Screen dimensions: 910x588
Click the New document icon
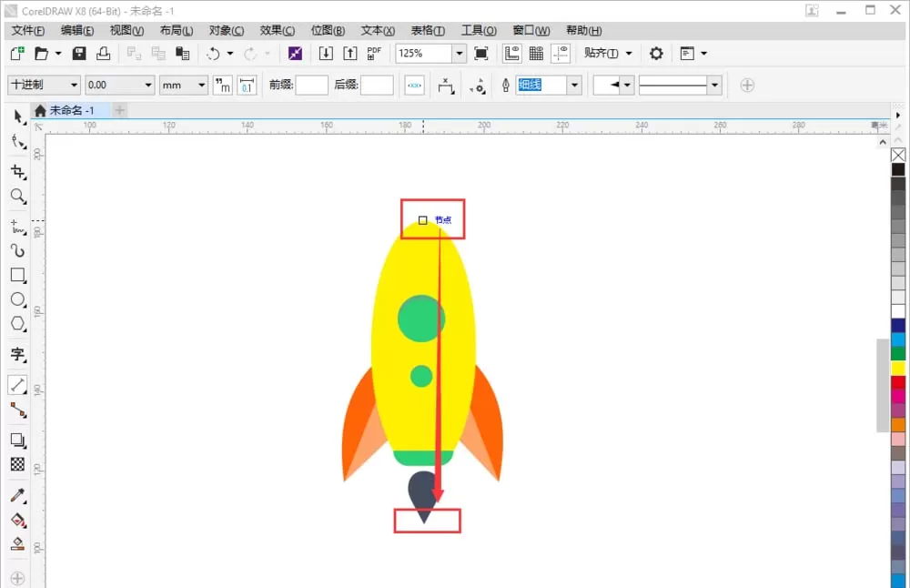(x=17, y=54)
